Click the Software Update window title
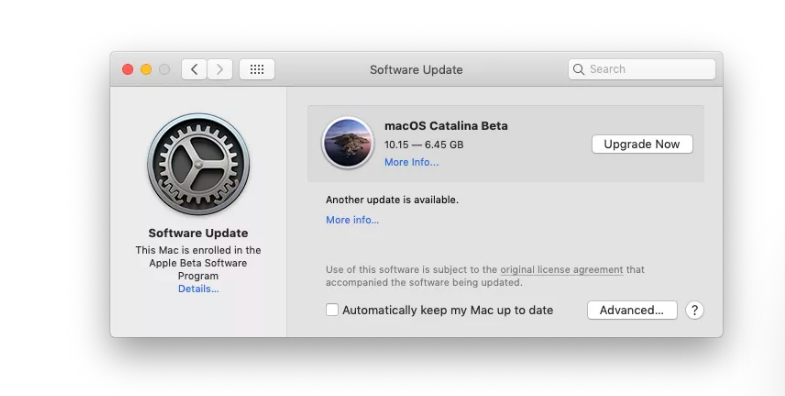 click(416, 70)
